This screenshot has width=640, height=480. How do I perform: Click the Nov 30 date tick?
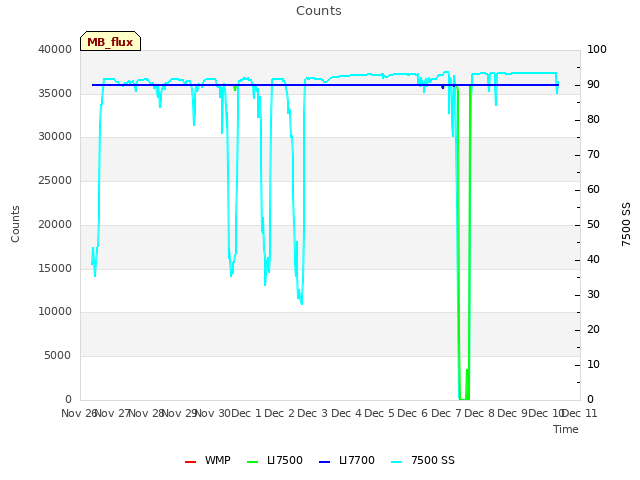[213, 413]
